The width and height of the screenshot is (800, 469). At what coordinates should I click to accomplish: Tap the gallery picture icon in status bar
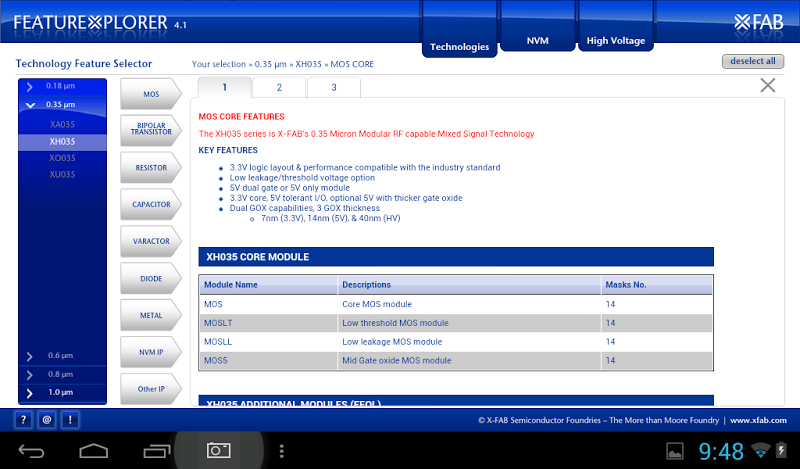click(x=675, y=451)
